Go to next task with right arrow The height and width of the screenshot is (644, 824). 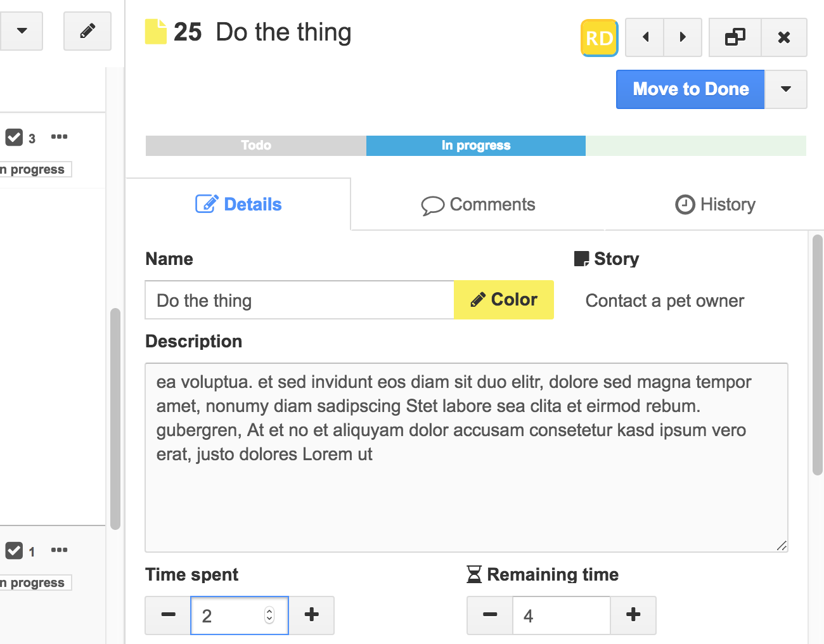coord(683,37)
